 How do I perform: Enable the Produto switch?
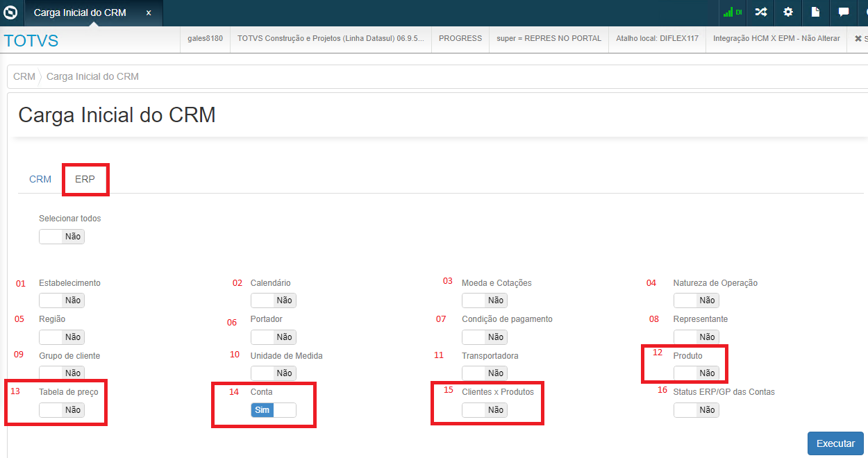click(x=696, y=373)
